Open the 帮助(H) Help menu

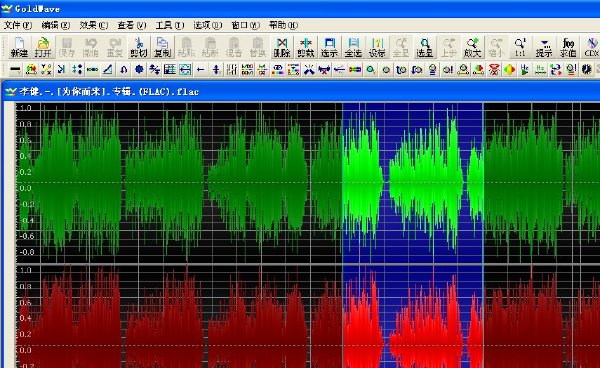tap(283, 25)
